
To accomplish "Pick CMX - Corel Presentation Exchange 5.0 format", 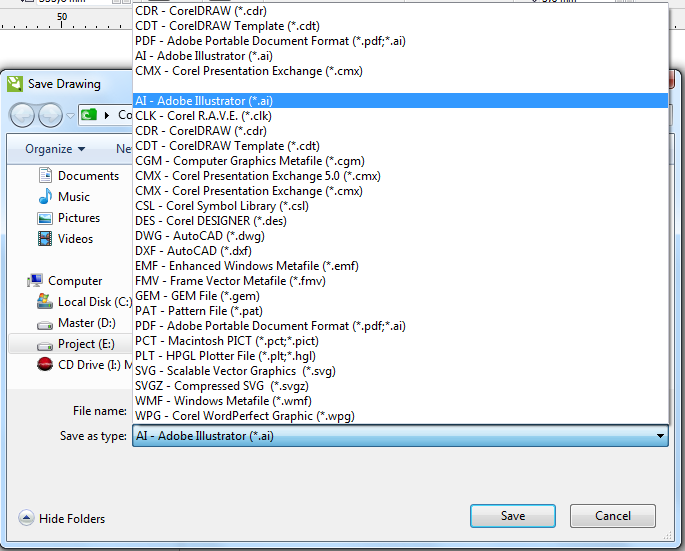I will pyautogui.click(x=401, y=176).
